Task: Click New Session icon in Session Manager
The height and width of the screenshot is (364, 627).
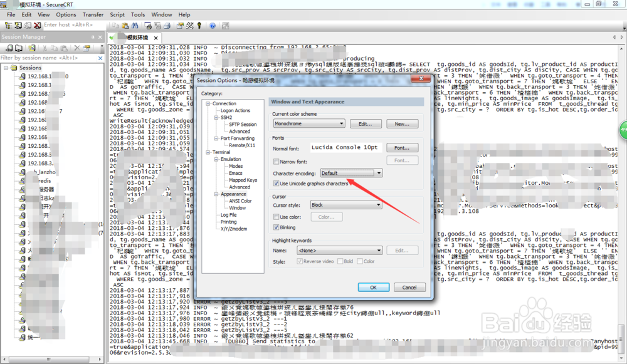Action: [x=31, y=48]
